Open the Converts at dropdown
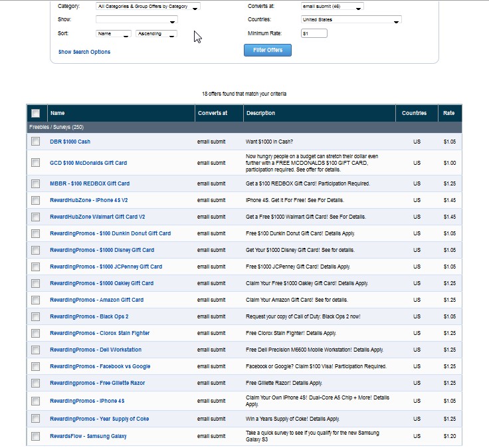The height and width of the screenshot is (448, 489). pos(332,6)
